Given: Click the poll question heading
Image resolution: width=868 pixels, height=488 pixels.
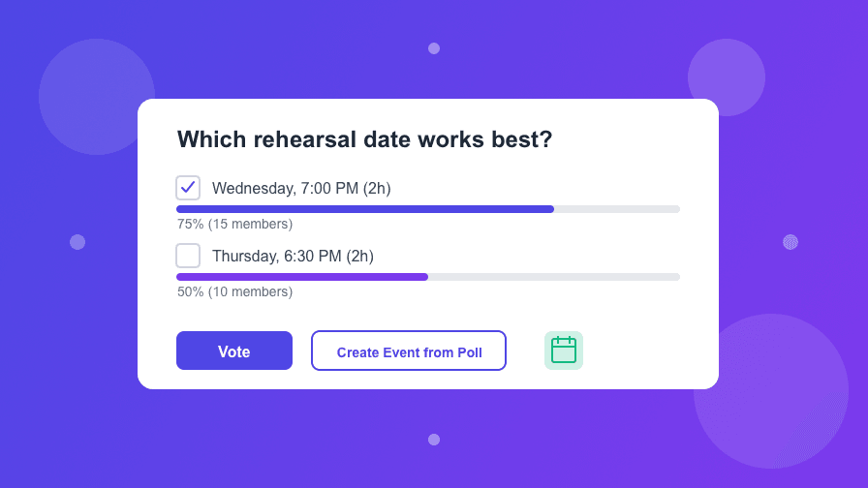Looking at the screenshot, I should pos(364,139).
